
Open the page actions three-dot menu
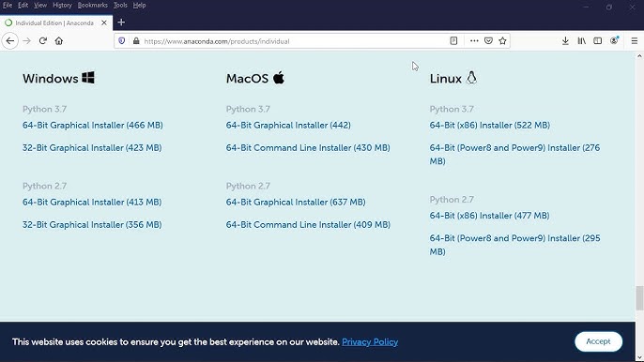click(474, 41)
